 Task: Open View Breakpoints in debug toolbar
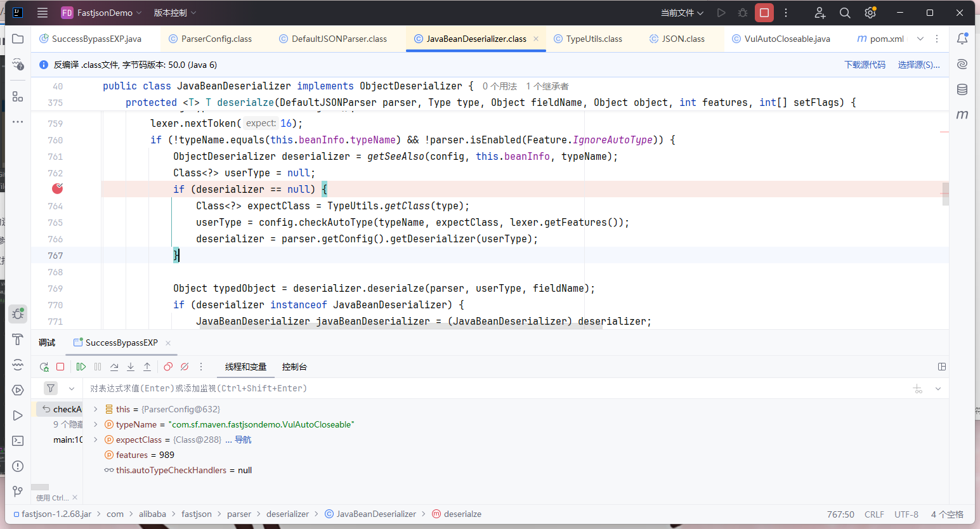click(x=168, y=367)
